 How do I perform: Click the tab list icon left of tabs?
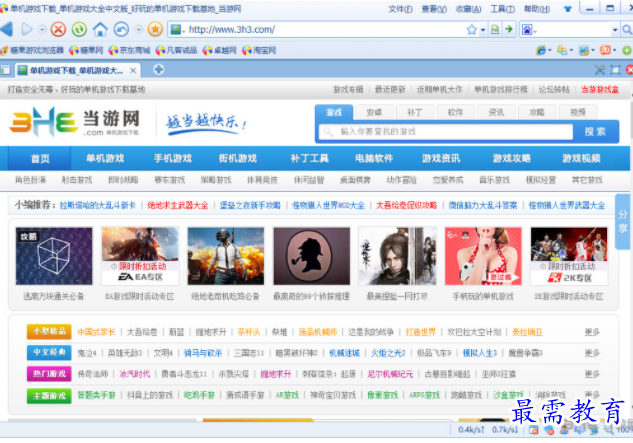6,70
